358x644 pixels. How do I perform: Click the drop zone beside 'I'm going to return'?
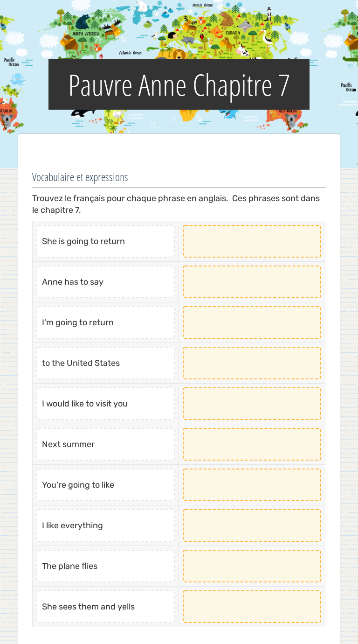coord(252,322)
